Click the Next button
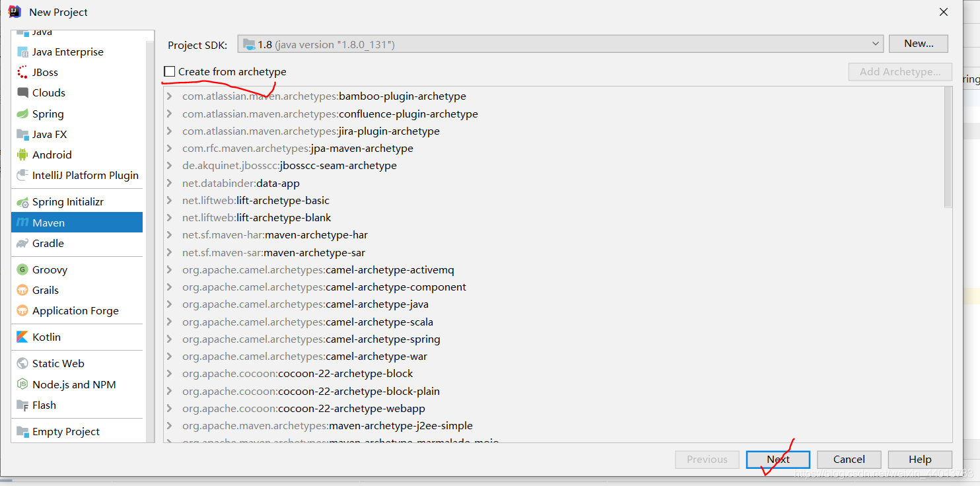The width and height of the screenshot is (980, 486). (x=778, y=460)
